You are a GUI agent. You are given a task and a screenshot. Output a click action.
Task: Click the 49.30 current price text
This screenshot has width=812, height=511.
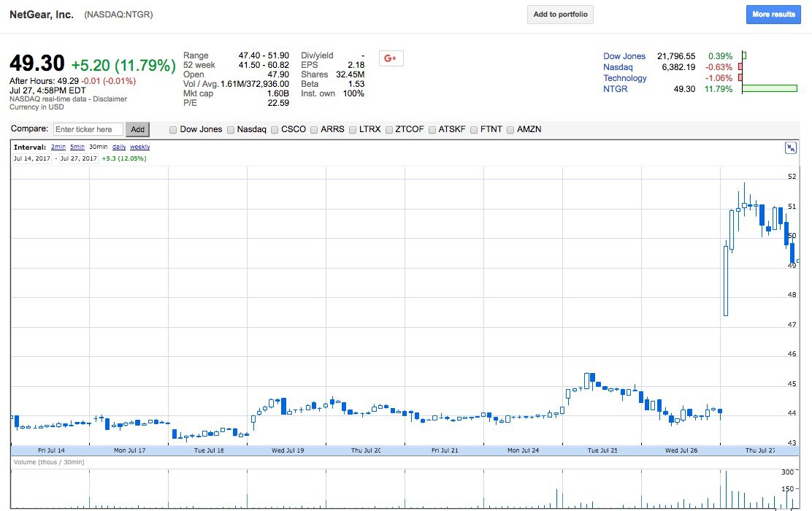tap(37, 64)
